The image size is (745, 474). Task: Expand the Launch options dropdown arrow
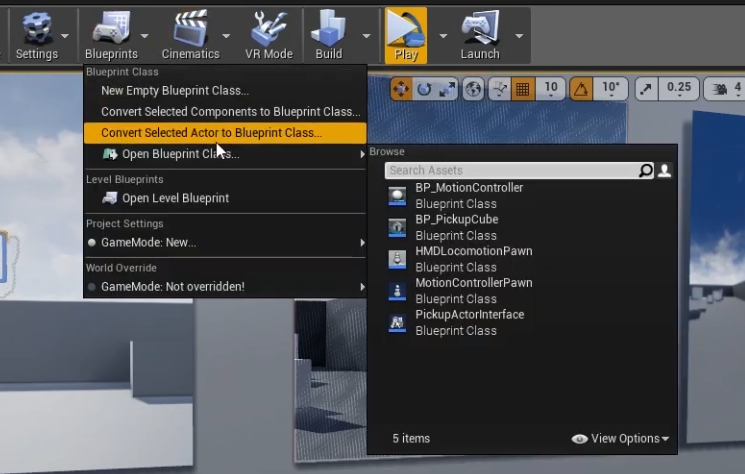click(x=519, y=36)
